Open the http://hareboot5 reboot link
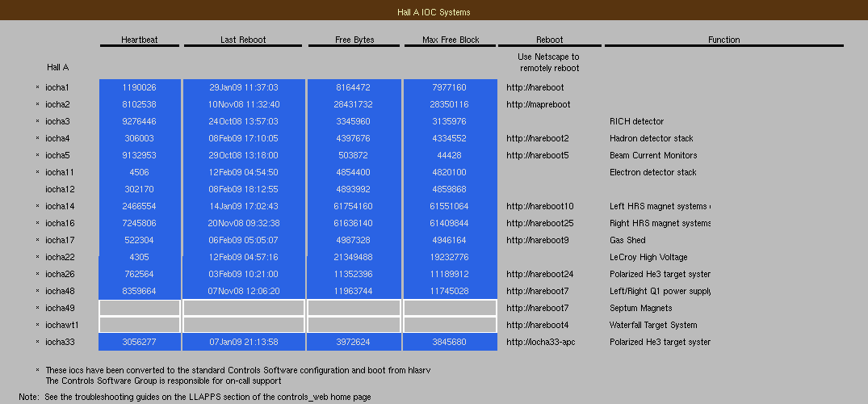The height and width of the screenshot is (404, 868). coord(538,155)
